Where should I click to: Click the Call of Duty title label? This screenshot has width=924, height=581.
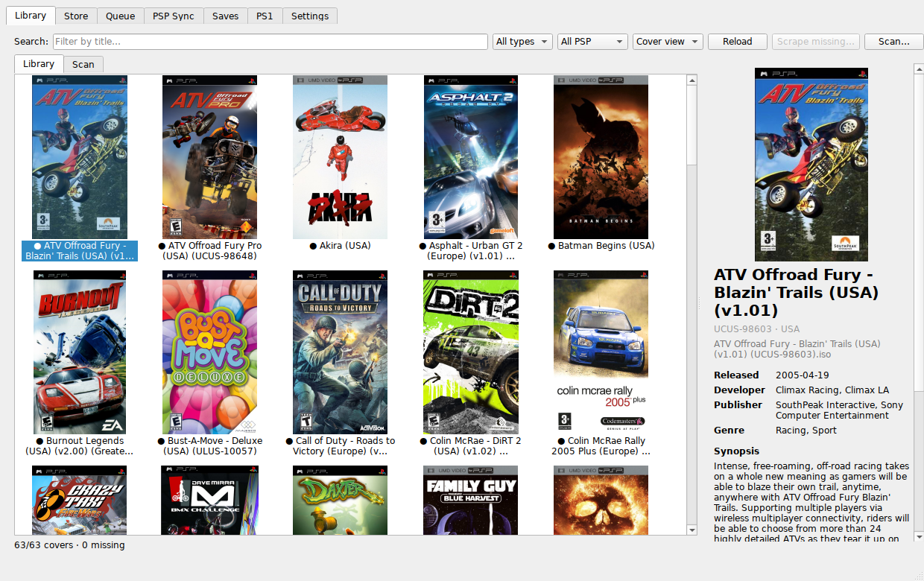pos(341,446)
